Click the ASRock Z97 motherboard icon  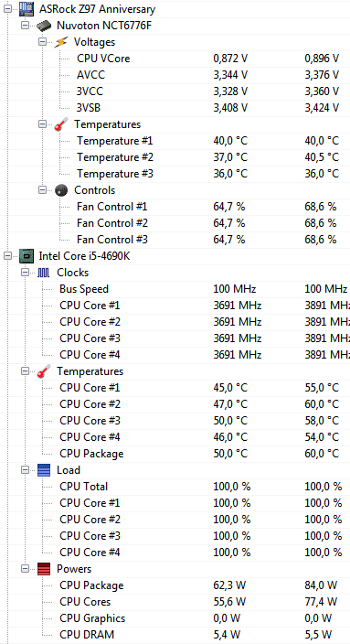(x=27, y=9)
